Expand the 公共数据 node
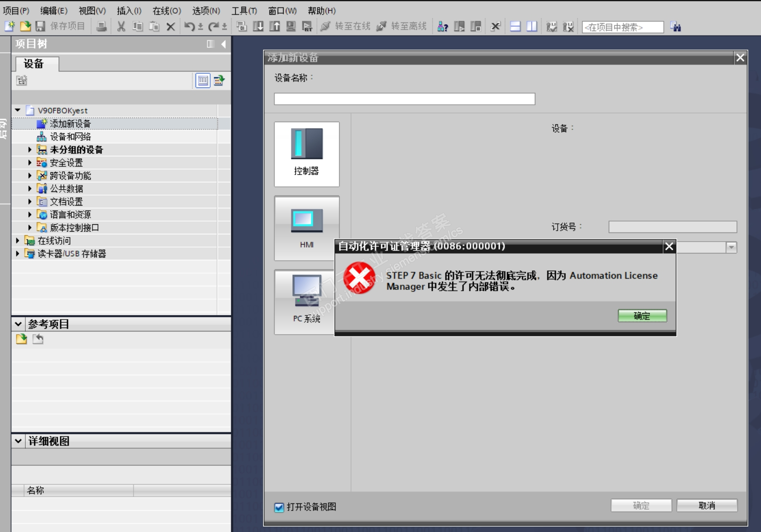Screen dimensions: 761x532 coord(30,189)
